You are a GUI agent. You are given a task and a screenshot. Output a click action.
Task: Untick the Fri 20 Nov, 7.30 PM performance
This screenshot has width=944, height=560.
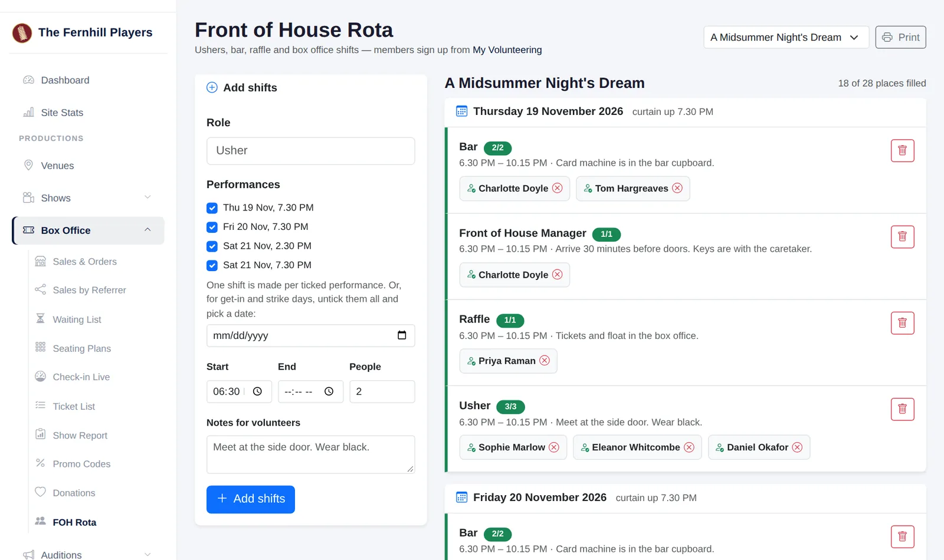[212, 227]
